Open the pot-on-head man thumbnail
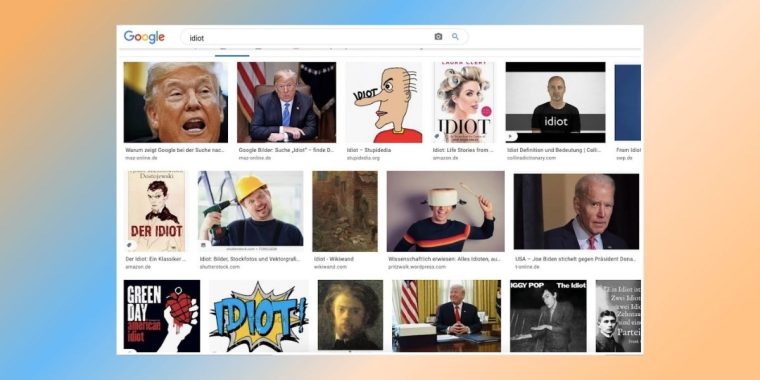Screen dimensions: 760x380 point(445,211)
